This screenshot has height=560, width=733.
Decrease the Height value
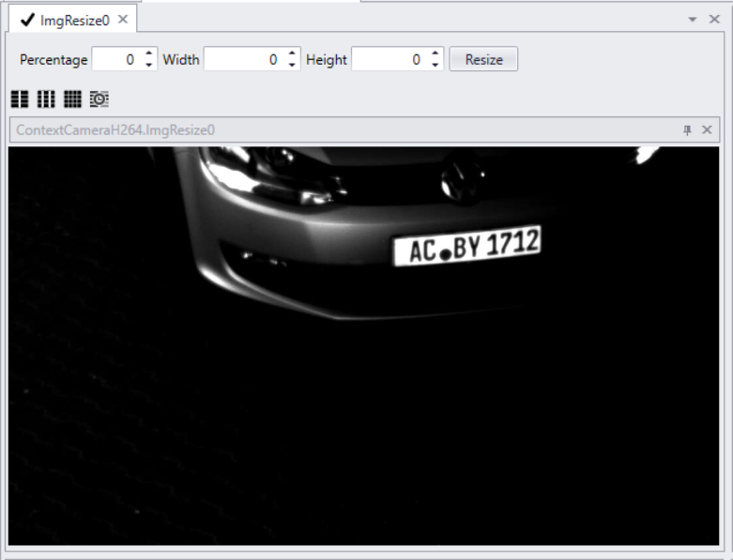coord(435,66)
